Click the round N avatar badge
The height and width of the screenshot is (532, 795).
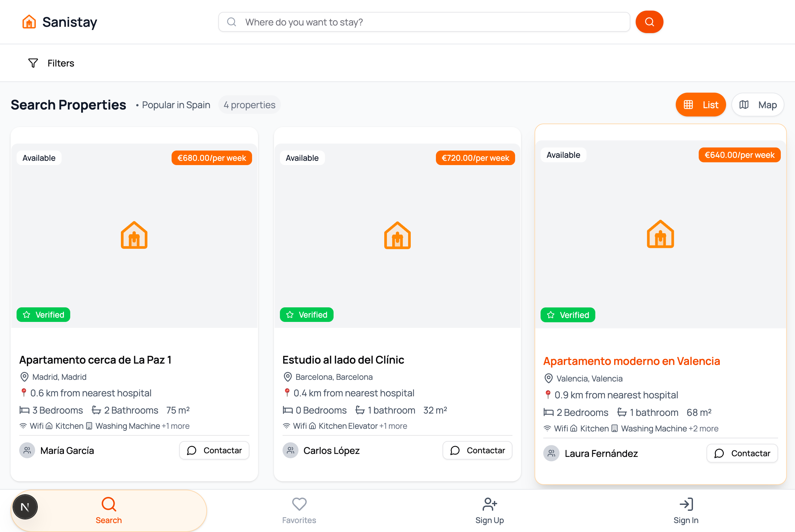coord(25,507)
